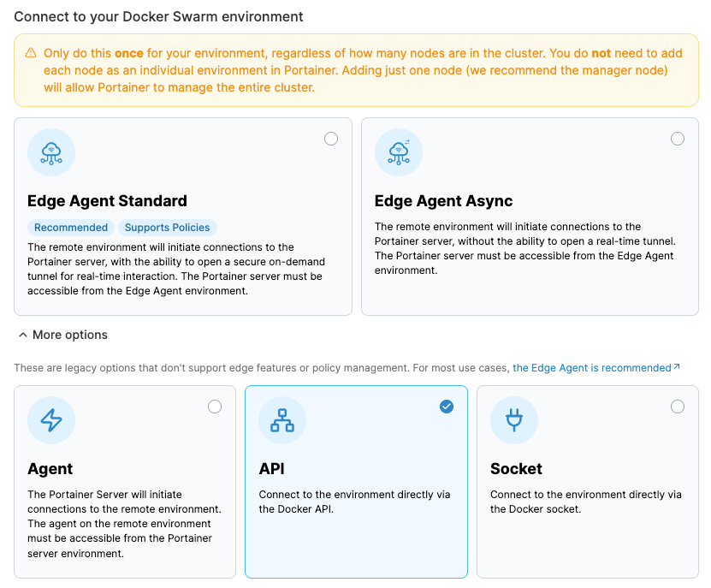711x588 pixels.
Task: Click the Socket card title
Action: click(516, 469)
